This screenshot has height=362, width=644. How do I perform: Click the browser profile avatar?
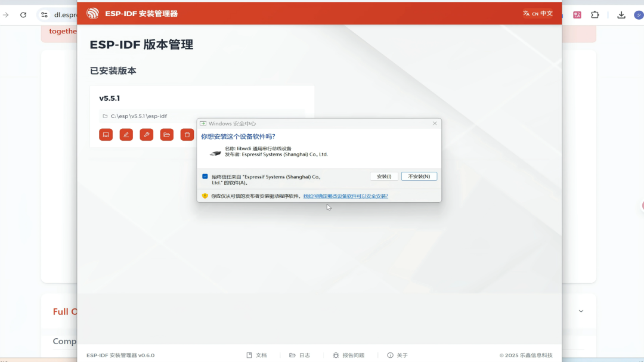click(639, 15)
